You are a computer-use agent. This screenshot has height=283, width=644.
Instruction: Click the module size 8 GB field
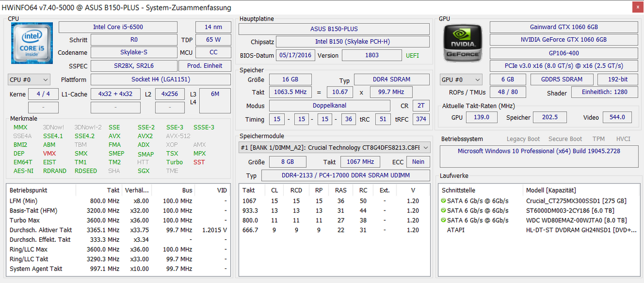pyautogui.click(x=287, y=162)
